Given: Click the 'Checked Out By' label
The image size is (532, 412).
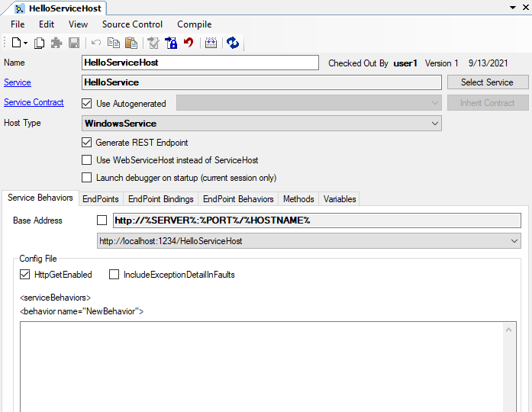Looking at the screenshot, I should click(358, 63).
